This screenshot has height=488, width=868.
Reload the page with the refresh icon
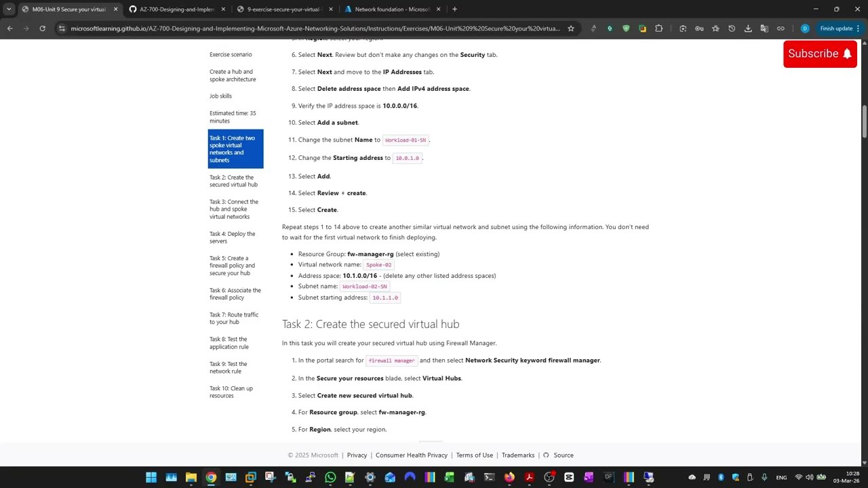coord(42,28)
